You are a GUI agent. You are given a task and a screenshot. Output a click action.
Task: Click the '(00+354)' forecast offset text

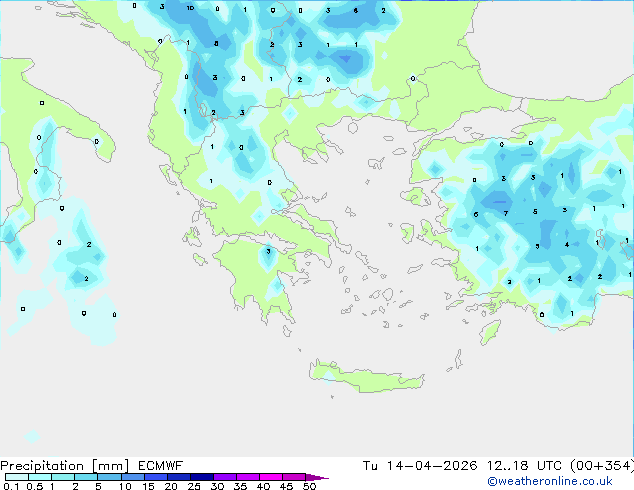(602, 466)
